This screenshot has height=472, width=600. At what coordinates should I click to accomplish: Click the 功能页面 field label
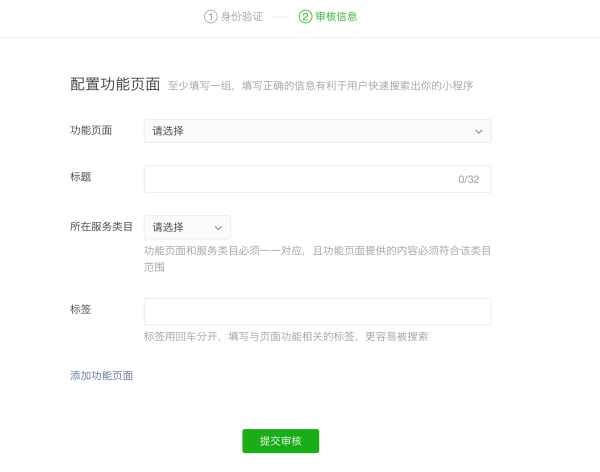91,130
